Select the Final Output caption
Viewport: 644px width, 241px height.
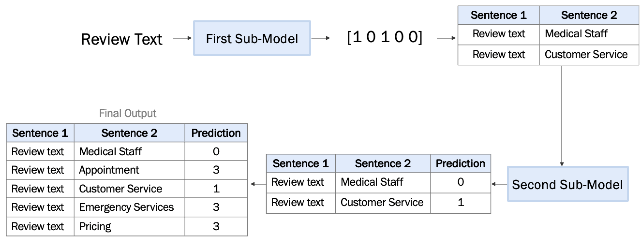(x=127, y=113)
